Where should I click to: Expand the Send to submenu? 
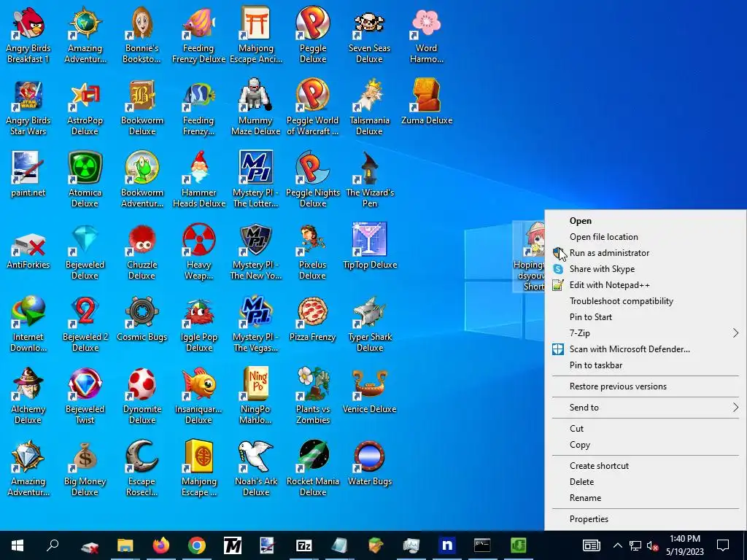646,407
